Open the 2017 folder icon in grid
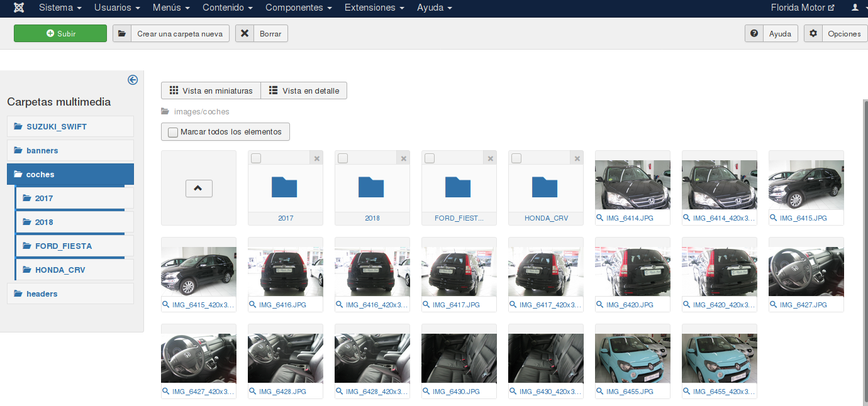868x406 pixels. 284,187
